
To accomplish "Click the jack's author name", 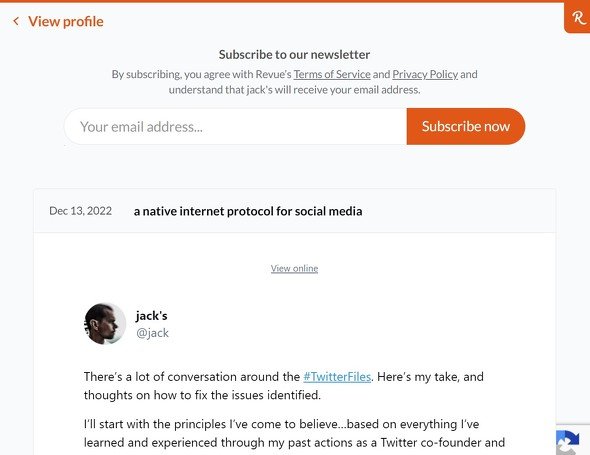I will (x=151, y=315).
